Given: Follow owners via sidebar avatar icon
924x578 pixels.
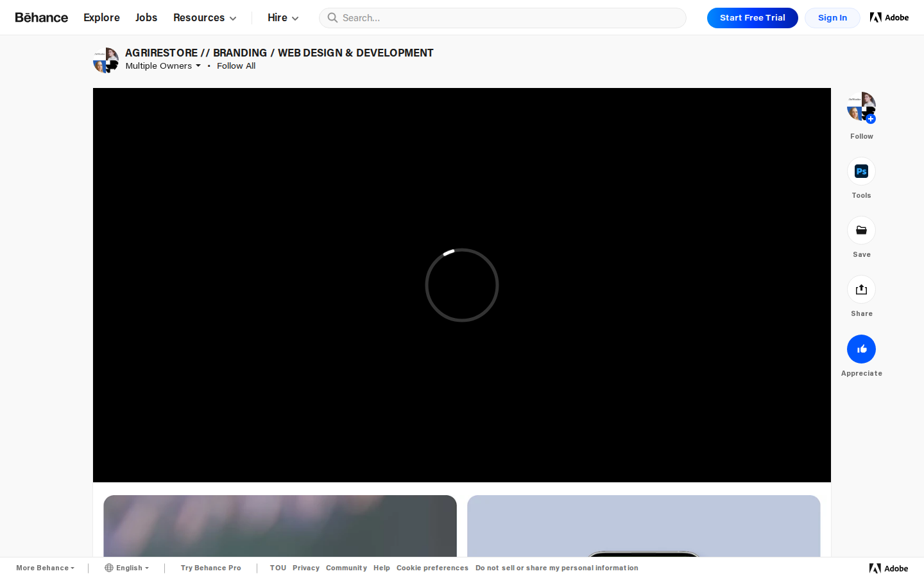Looking at the screenshot, I should (x=861, y=107).
